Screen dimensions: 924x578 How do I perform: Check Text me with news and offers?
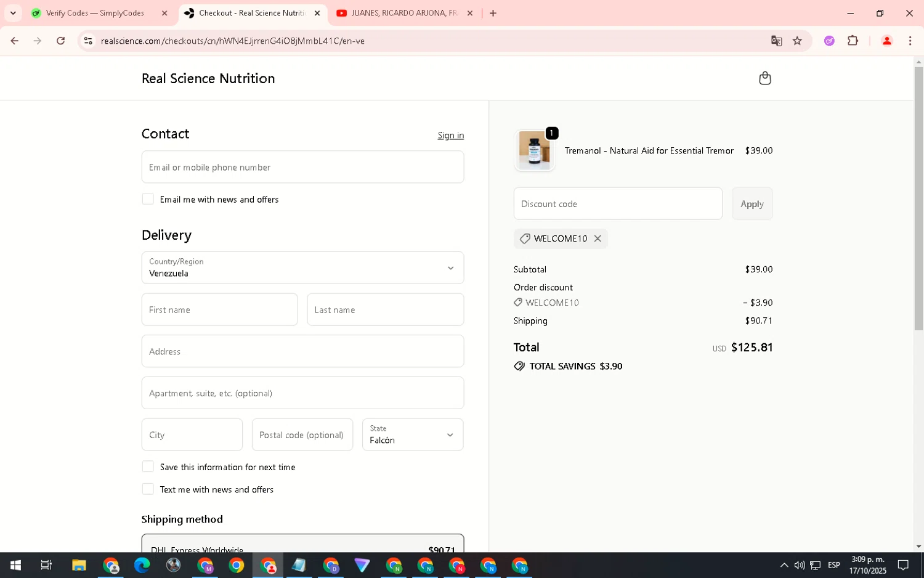pos(148,489)
